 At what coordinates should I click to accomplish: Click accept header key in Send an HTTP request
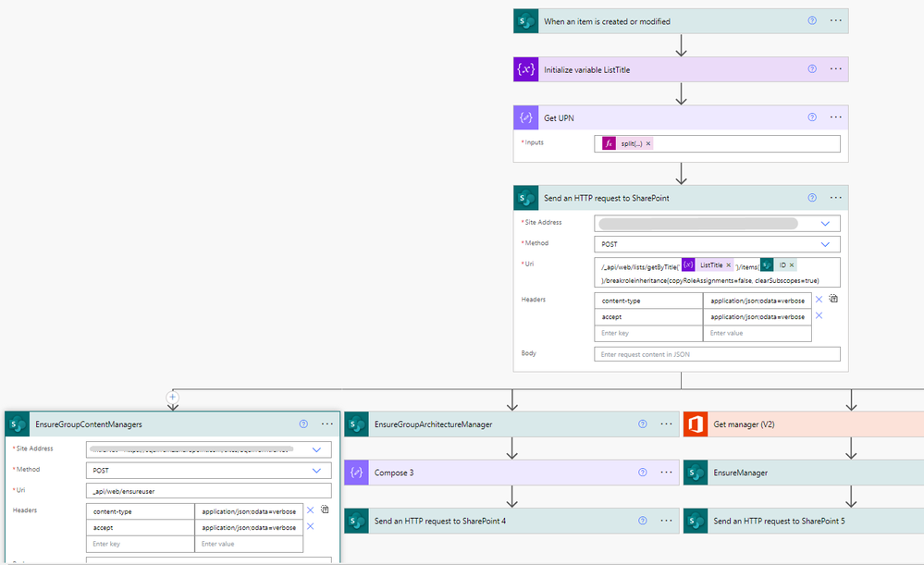click(x=648, y=317)
